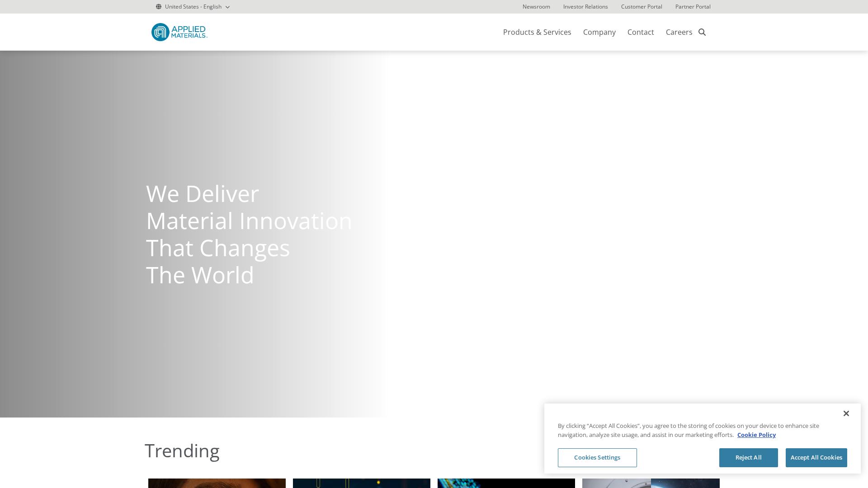Open Products & Services menu
Screen dimensions: 868x488
coord(537,32)
